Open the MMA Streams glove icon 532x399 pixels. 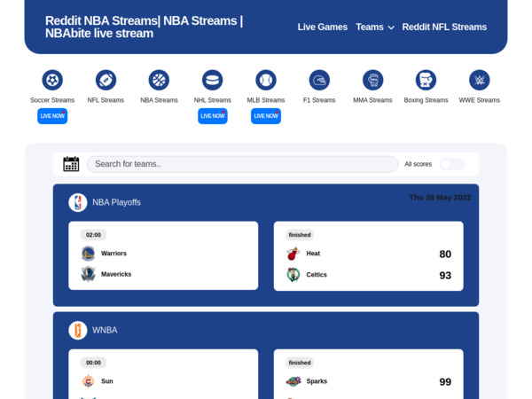coord(373,80)
